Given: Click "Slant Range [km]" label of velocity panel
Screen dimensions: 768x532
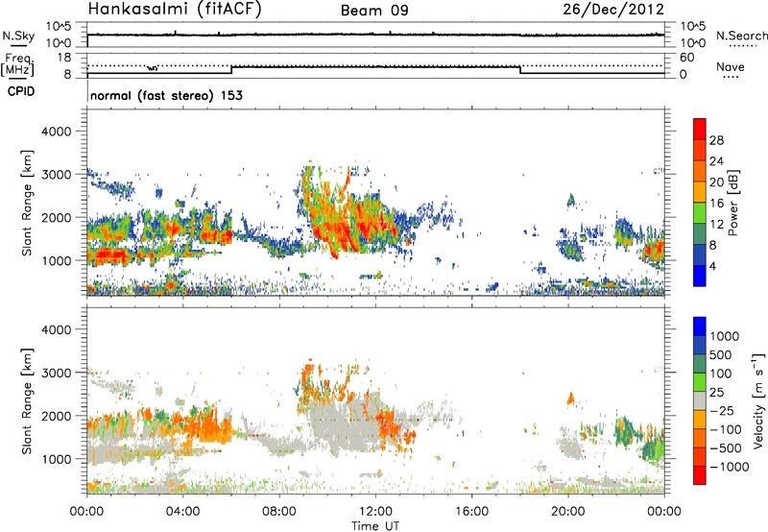Looking at the screenshot, I should click(x=27, y=401).
